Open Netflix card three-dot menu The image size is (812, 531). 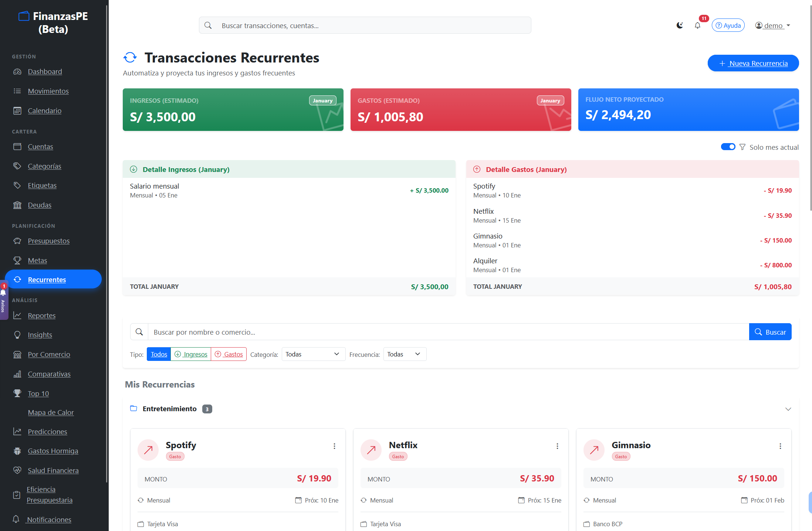[x=557, y=446]
